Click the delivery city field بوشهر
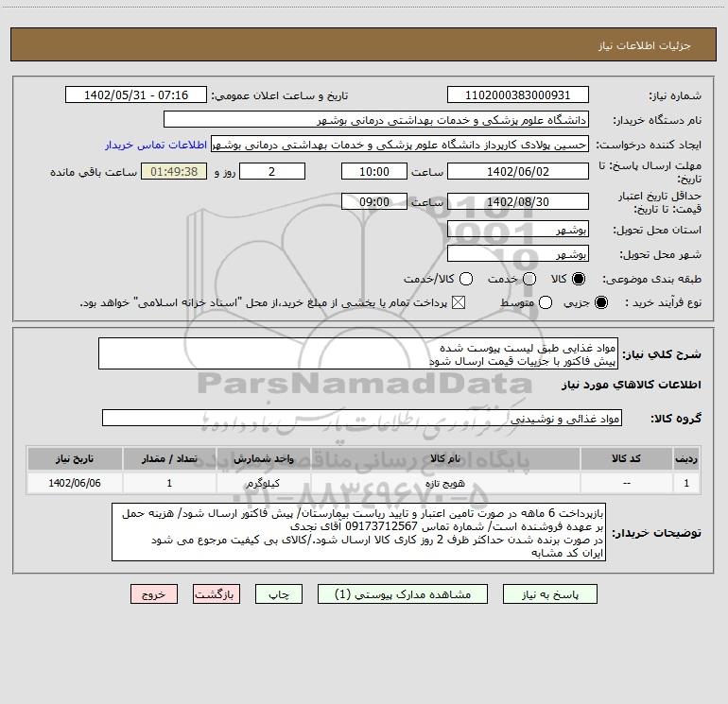This screenshot has width=728, height=704. coord(518,254)
